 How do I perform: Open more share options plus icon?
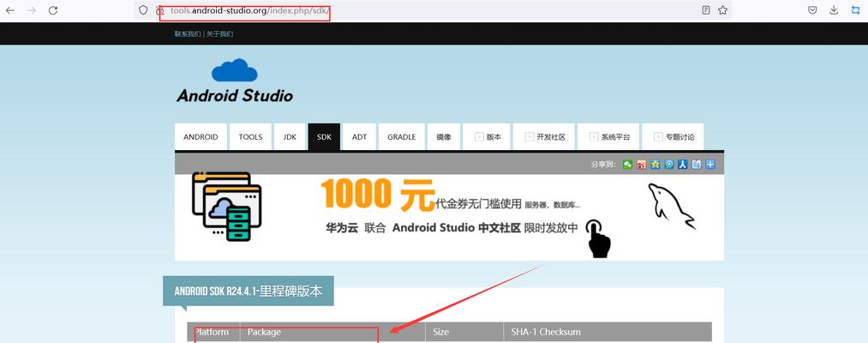point(710,164)
